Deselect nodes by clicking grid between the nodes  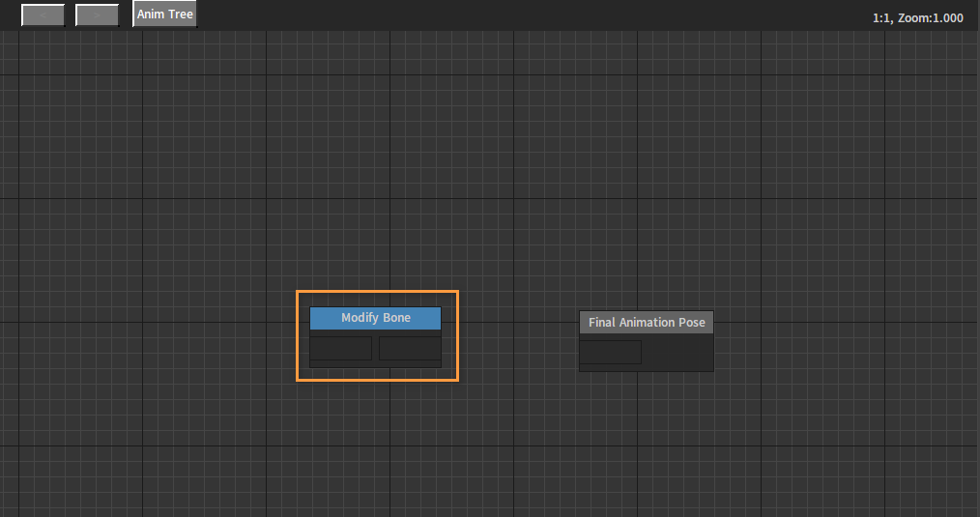(x=519, y=341)
